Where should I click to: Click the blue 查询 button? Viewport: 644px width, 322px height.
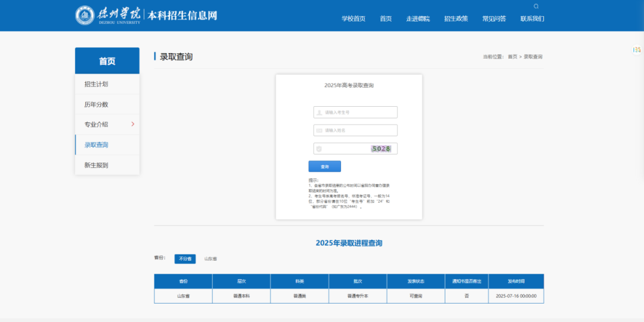(x=324, y=166)
